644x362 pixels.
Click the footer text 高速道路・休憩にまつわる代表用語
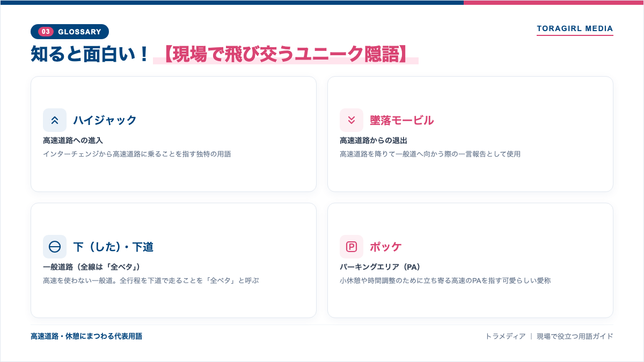86,336
